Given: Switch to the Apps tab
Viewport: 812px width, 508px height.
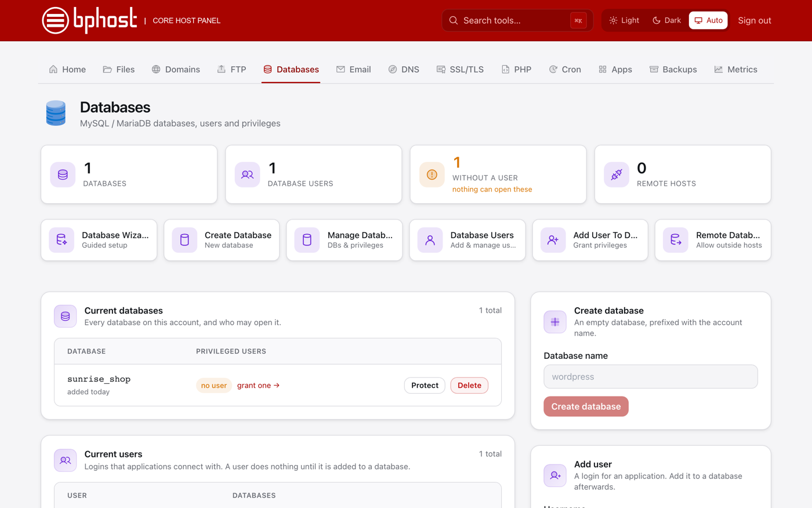Looking at the screenshot, I should point(615,69).
